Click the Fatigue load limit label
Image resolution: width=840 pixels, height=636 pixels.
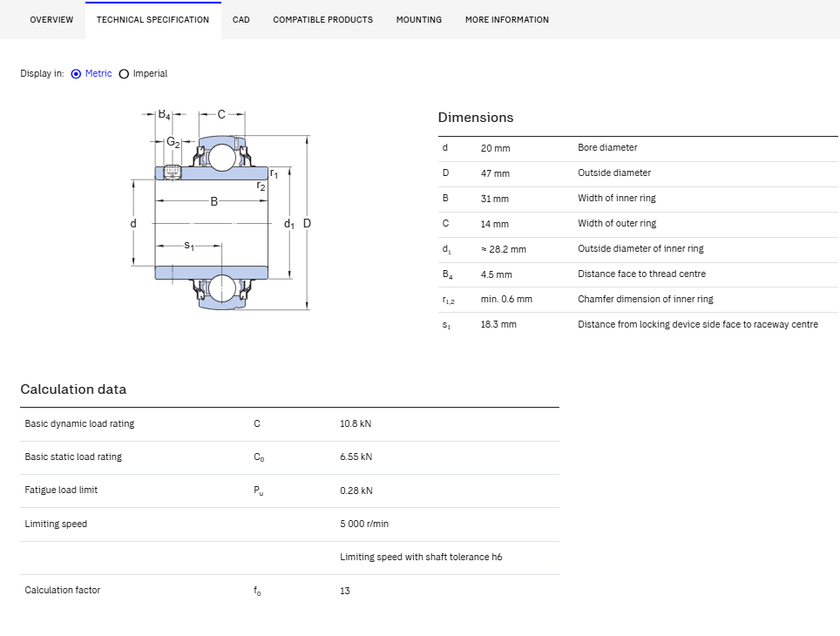click(61, 490)
